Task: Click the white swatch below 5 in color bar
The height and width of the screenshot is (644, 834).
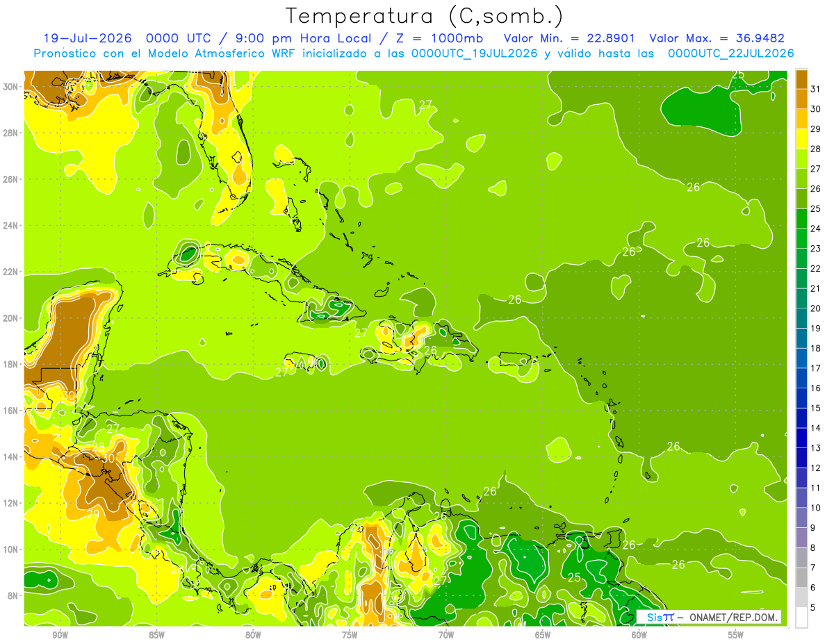Action: coord(801,618)
